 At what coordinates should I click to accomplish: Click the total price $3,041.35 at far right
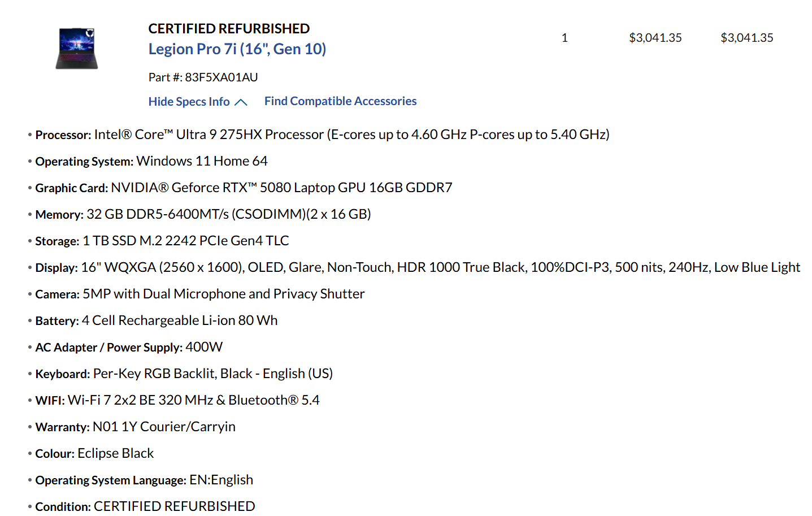[x=747, y=38]
